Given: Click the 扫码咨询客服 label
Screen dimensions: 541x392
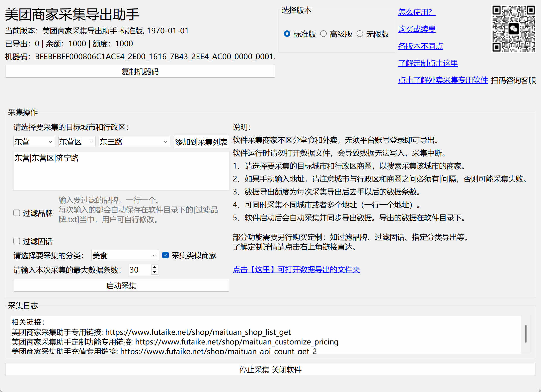Looking at the screenshot, I should point(513,80).
